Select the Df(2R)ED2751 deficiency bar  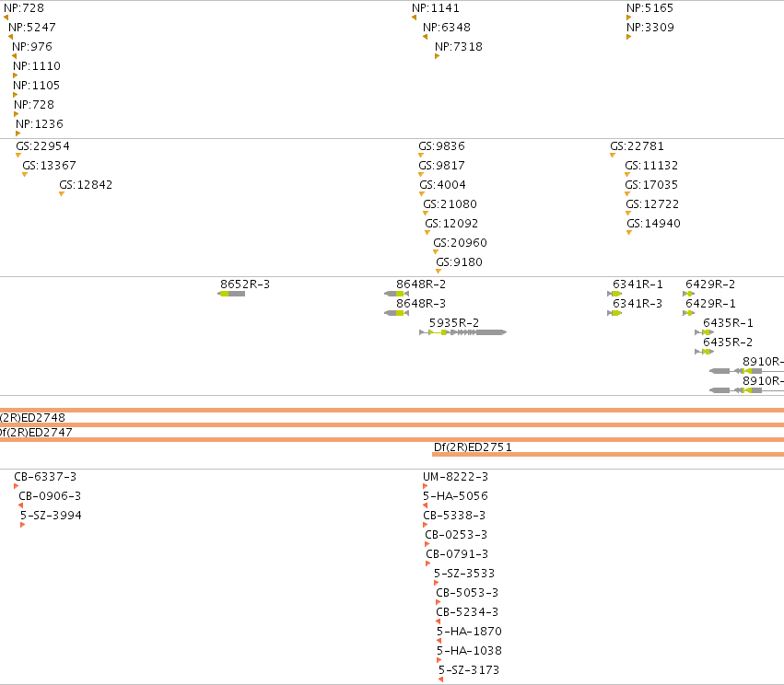coord(608,454)
